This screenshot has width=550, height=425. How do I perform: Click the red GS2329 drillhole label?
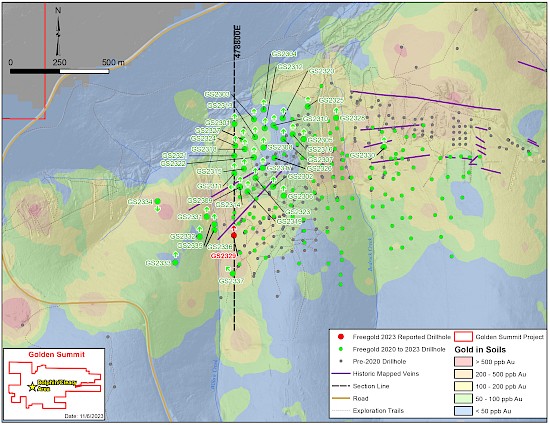coord(223,256)
